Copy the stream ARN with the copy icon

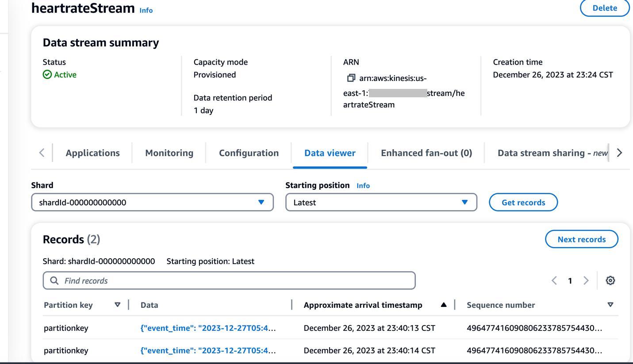pyautogui.click(x=351, y=78)
